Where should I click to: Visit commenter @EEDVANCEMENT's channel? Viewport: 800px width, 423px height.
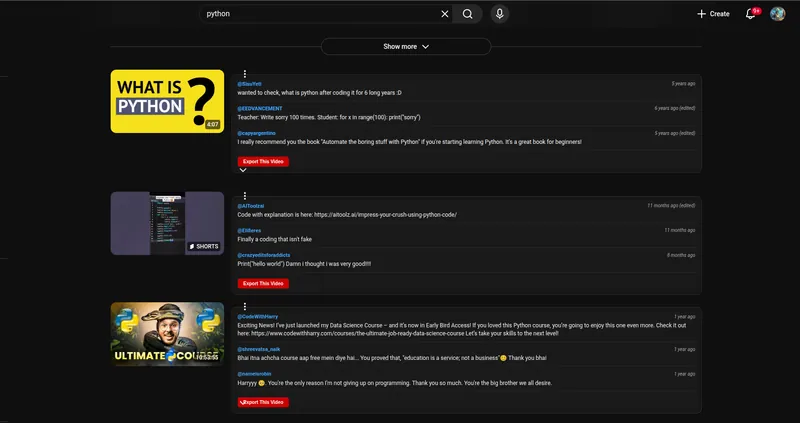(x=260, y=108)
